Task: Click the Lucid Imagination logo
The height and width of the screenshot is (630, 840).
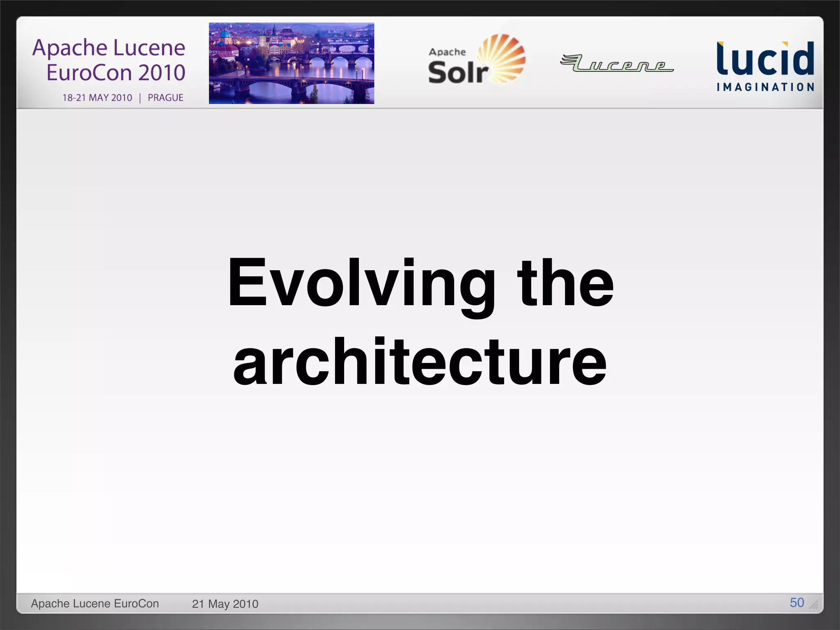Action: pyautogui.click(x=765, y=66)
